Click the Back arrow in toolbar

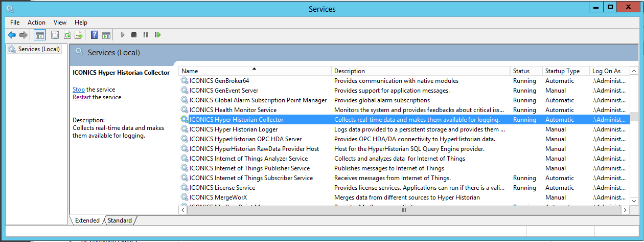pyautogui.click(x=11, y=35)
